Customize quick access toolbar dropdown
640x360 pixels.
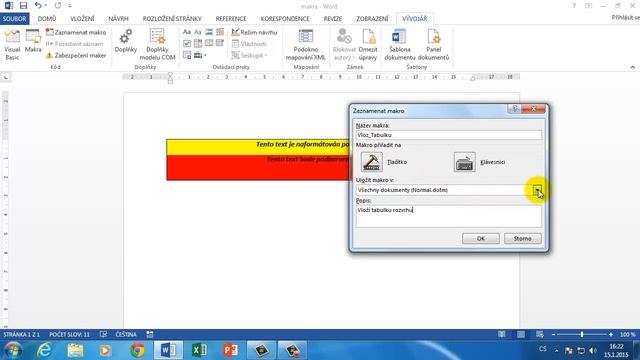pyautogui.click(x=70, y=6)
